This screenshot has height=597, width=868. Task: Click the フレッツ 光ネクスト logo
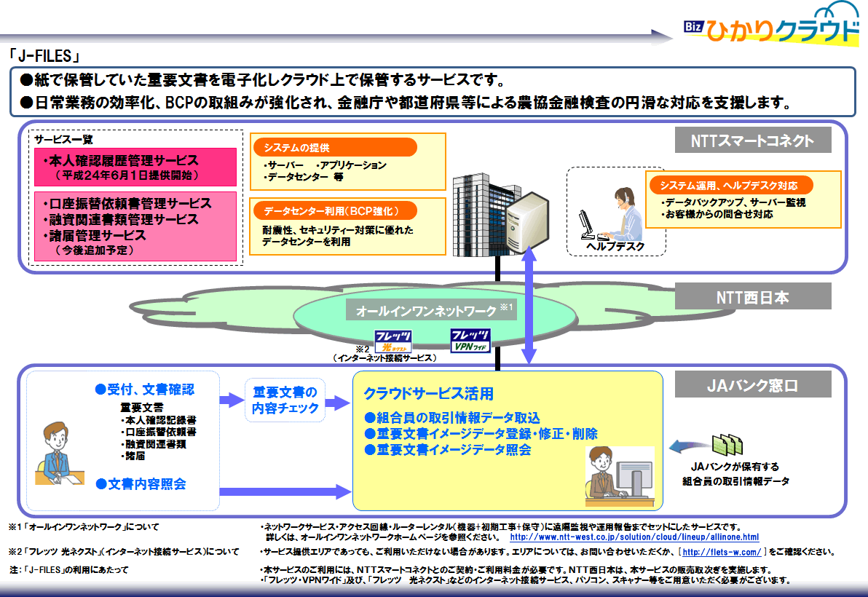click(392, 341)
